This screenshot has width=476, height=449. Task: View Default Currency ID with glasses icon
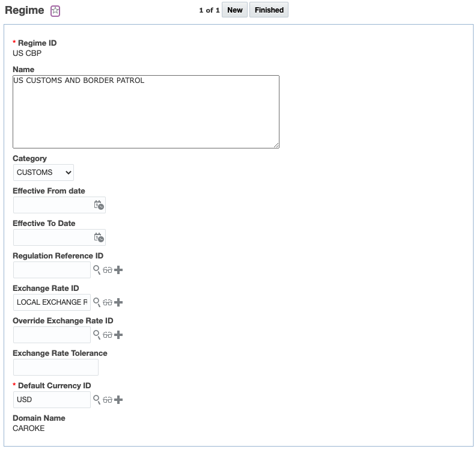tap(108, 400)
